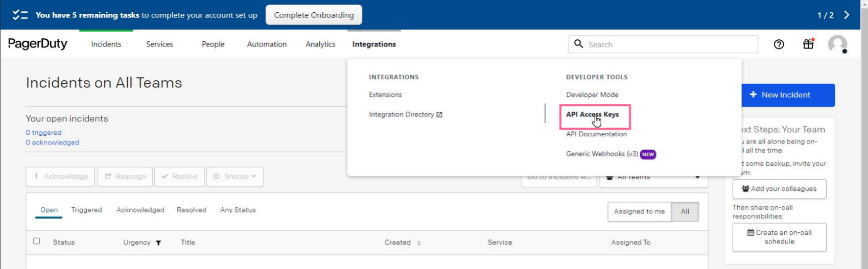This screenshot has width=868, height=269.
Task: Open the All Teams dropdown
Action: tap(654, 177)
